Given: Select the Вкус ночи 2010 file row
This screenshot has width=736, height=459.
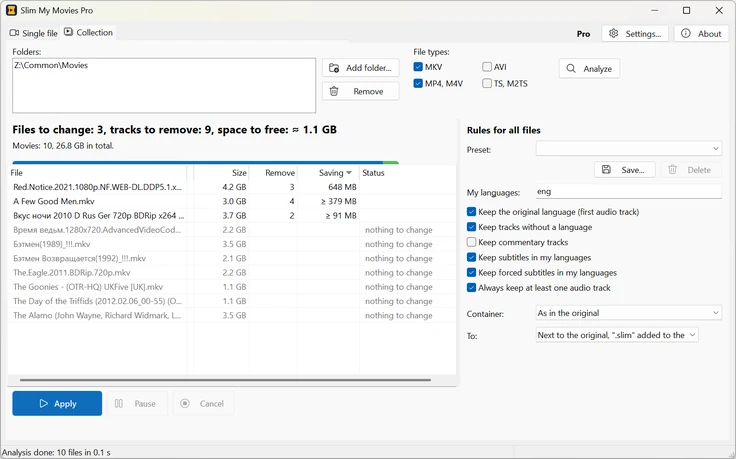Looking at the screenshot, I should 232,215.
